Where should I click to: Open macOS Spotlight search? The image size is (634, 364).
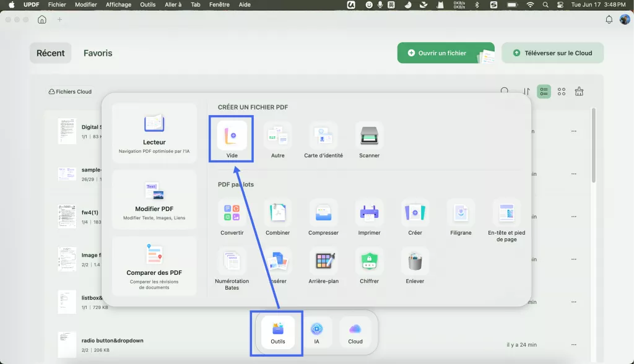545,5
